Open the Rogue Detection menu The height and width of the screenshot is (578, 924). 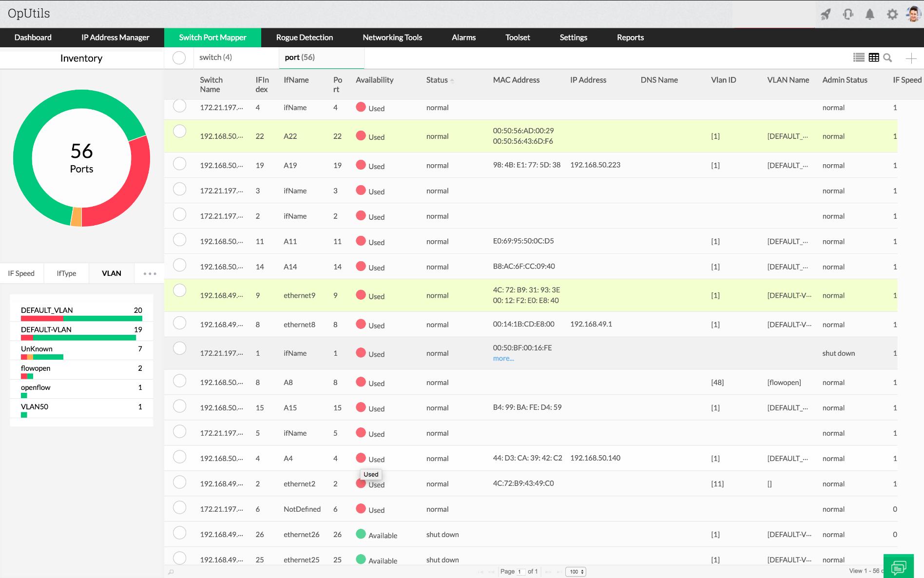coord(304,38)
